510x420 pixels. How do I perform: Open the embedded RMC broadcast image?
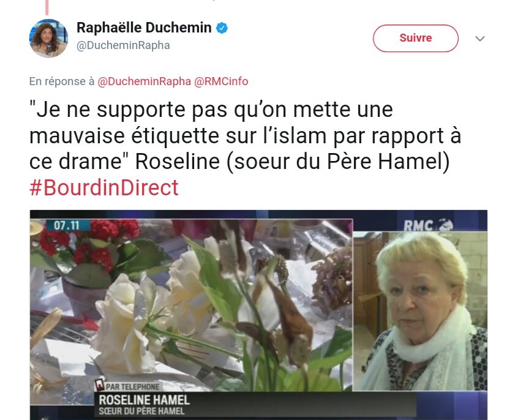[258, 315]
